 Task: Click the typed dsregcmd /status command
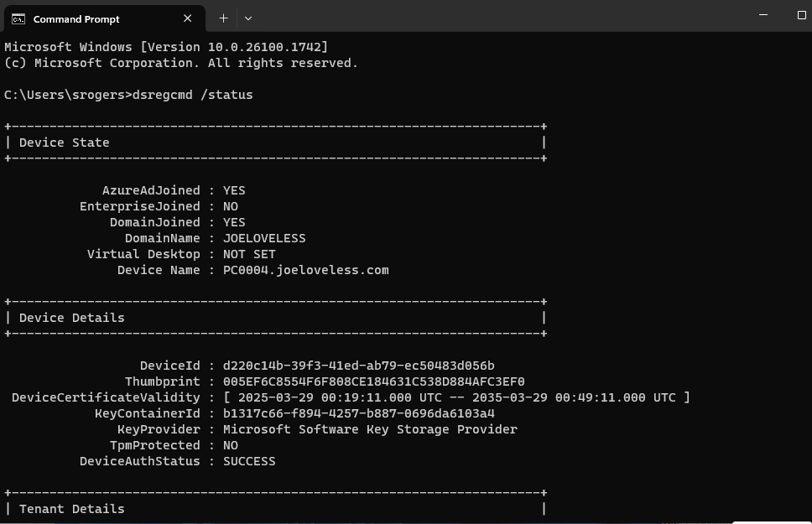pos(193,95)
